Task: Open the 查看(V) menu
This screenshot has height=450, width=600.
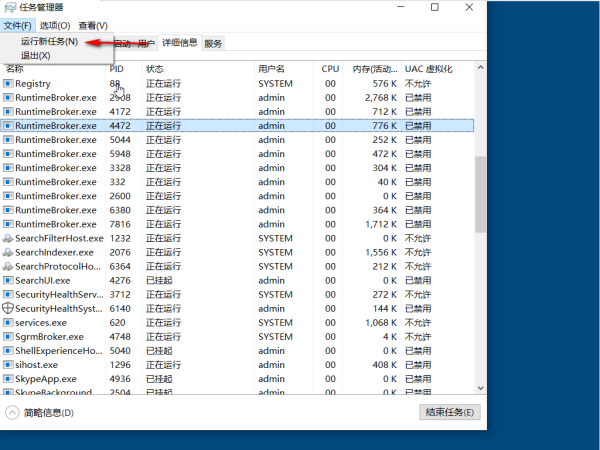Action: (92, 25)
